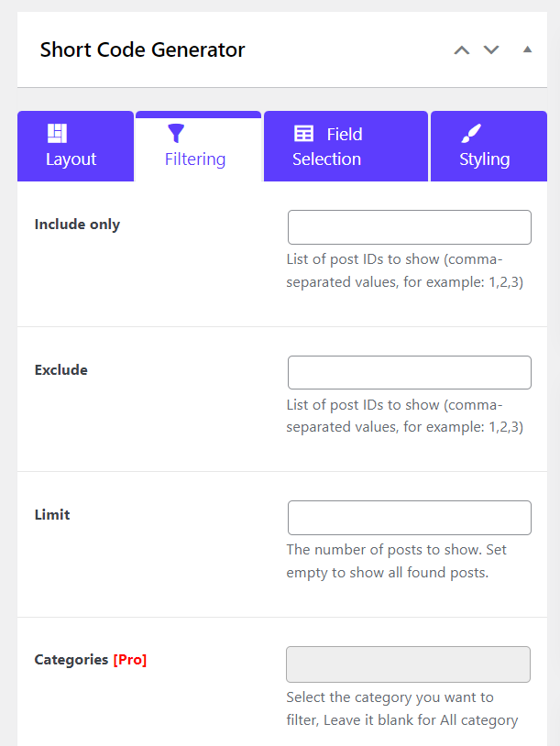This screenshot has width=560, height=746.
Task: Go to the Styling tab text
Action: (484, 159)
